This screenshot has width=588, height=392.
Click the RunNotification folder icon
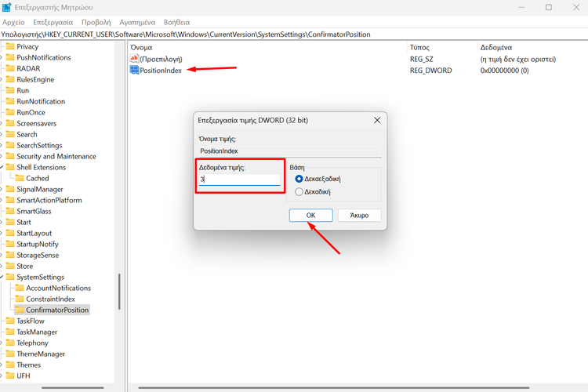click(10, 101)
